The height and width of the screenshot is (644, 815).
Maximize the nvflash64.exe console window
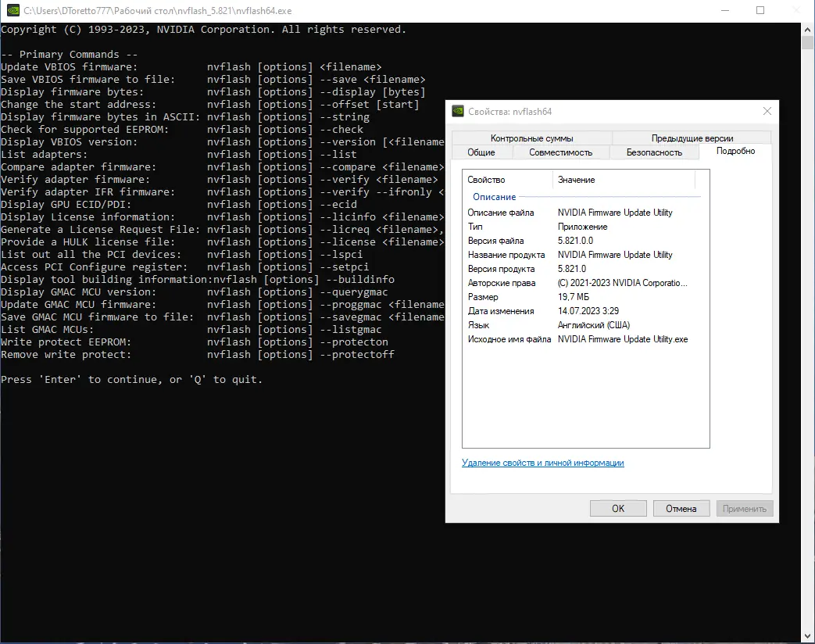(x=760, y=10)
